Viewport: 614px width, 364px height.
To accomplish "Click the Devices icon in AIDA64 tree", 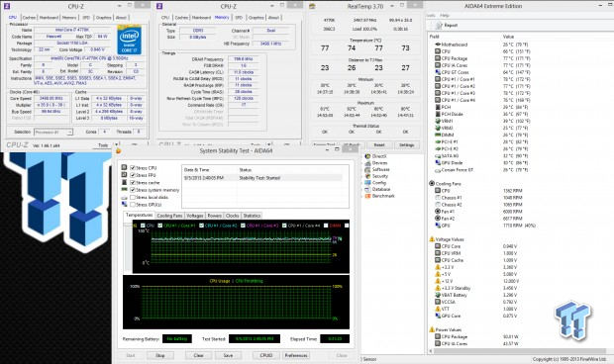I will point(367,162).
